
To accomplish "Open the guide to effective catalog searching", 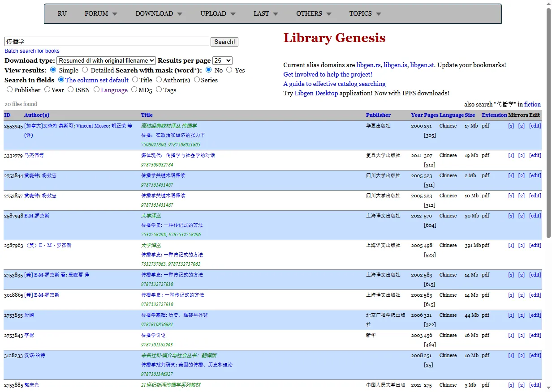I will pyautogui.click(x=334, y=84).
